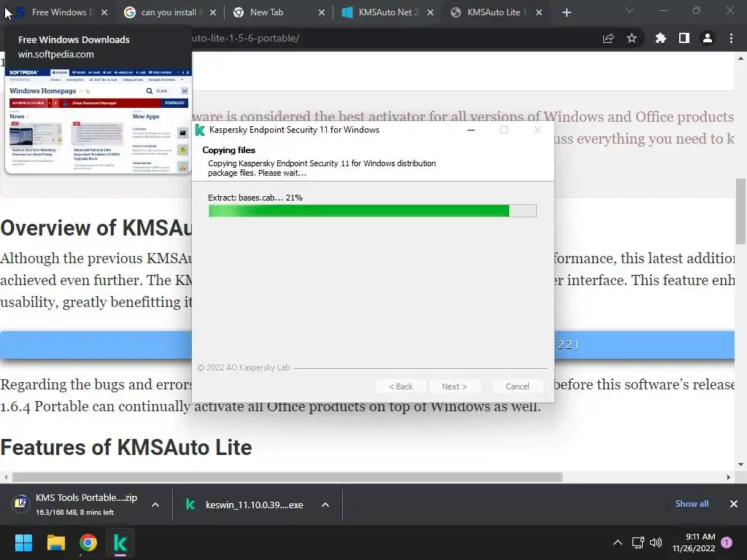Click the scroll down arrow on page
The height and width of the screenshot is (560, 747).
click(740, 464)
